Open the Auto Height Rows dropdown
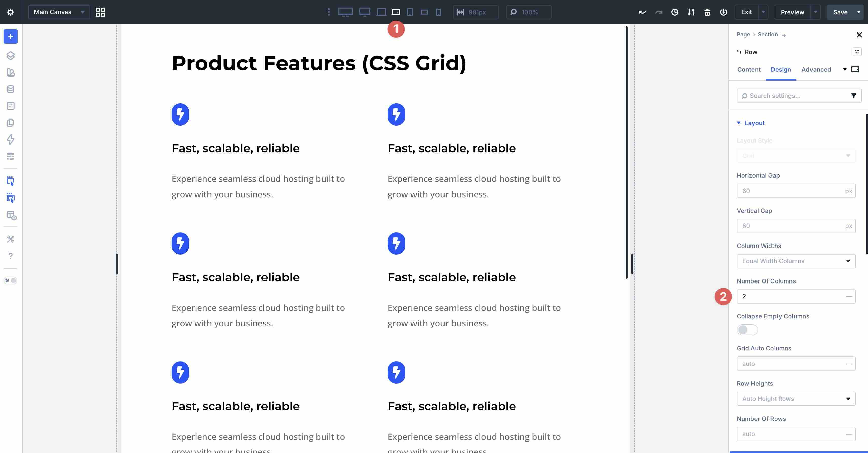 coord(796,398)
